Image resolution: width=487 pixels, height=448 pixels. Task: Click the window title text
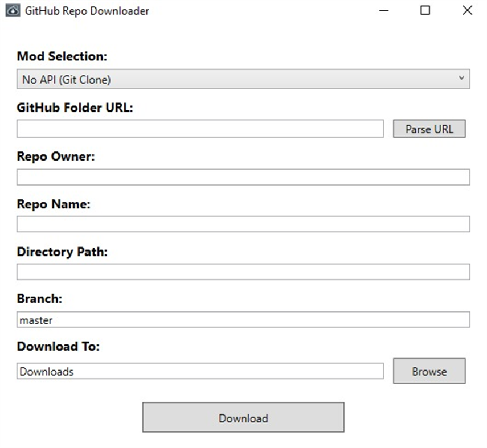pyautogui.click(x=87, y=11)
